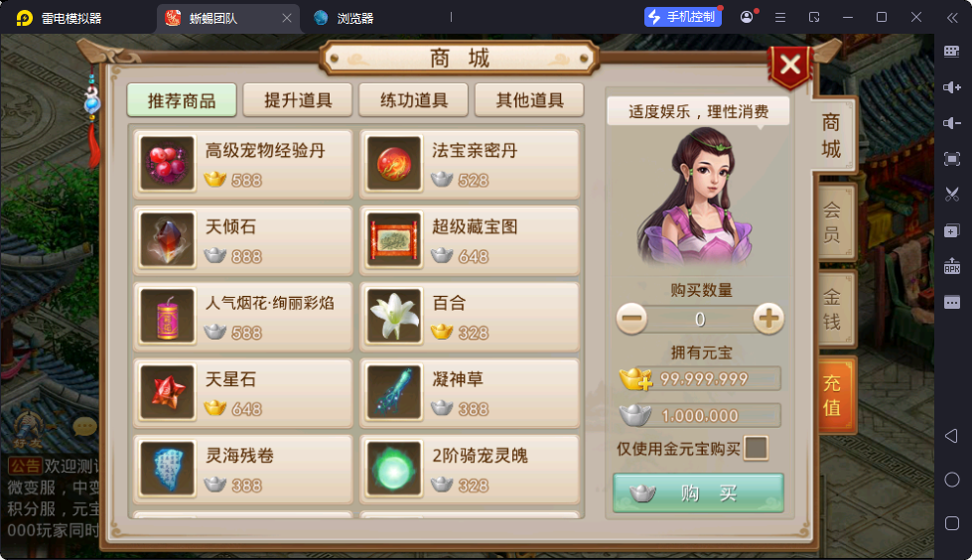972x560 pixels.
Task: Click the 百合 lily flower icon
Action: pyautogui.click(x=393, y=317)
